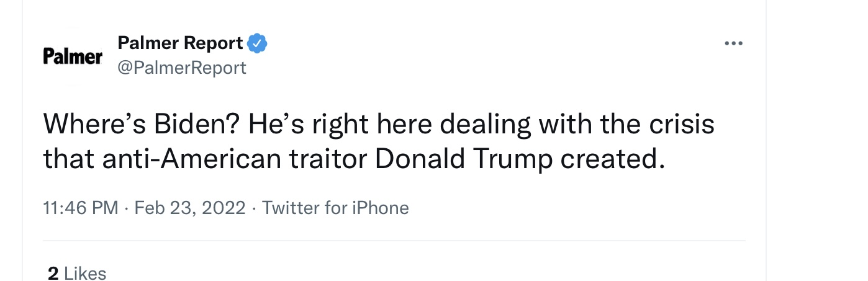Click the blue verified checkmark badge
868x281 pixels.
point(257,43)
